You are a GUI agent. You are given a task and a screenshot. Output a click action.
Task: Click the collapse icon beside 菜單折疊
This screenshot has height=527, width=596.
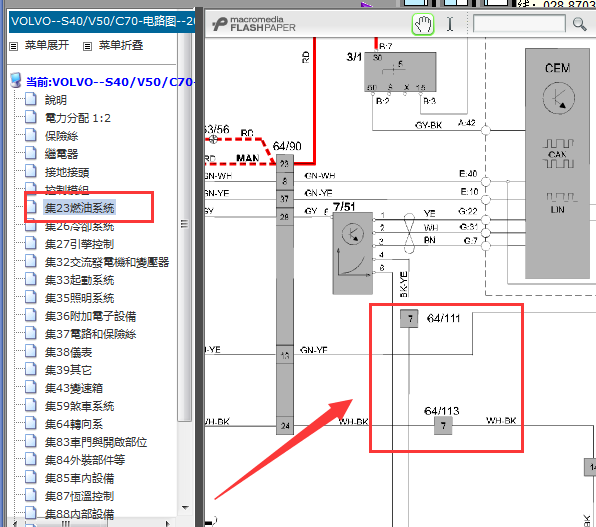(x=87, y=46)
